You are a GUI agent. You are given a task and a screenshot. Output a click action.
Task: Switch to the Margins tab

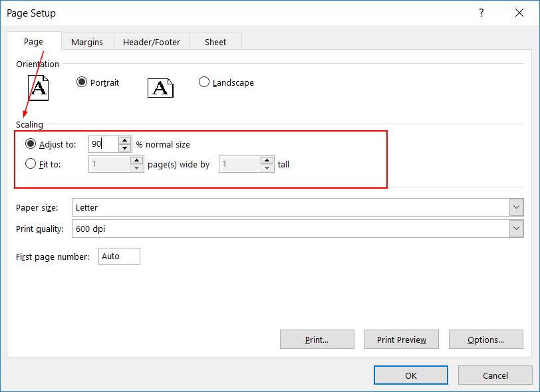[87, 42]
